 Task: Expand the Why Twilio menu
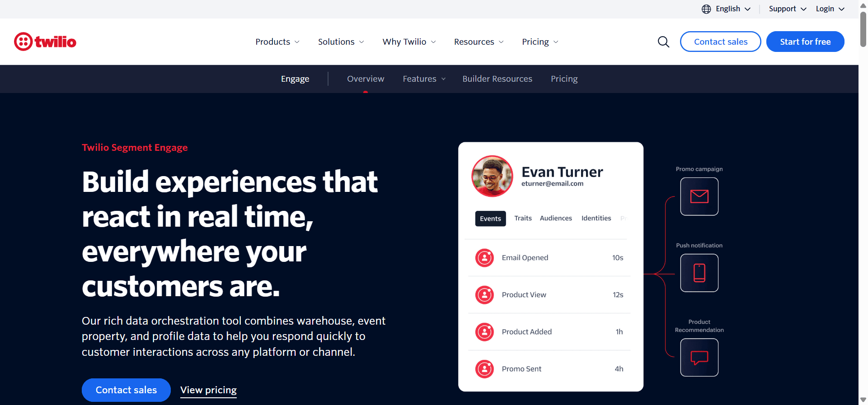tap(409, 42)
